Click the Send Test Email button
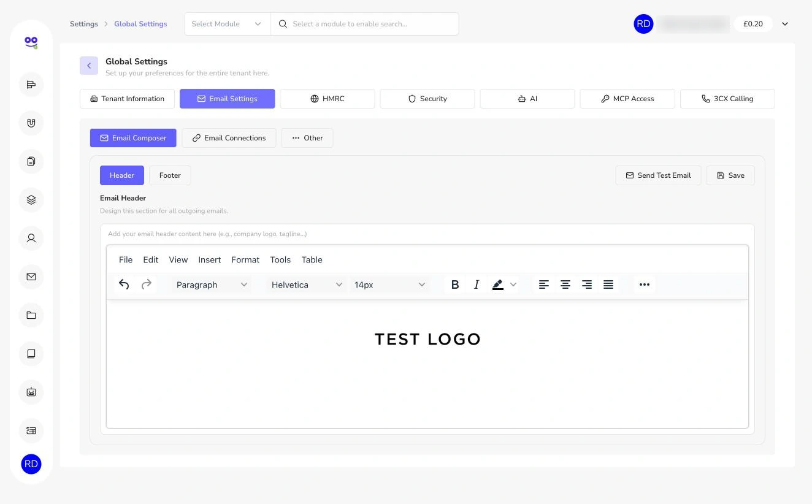This screenshot has height=504, width=812. (658, 175)
